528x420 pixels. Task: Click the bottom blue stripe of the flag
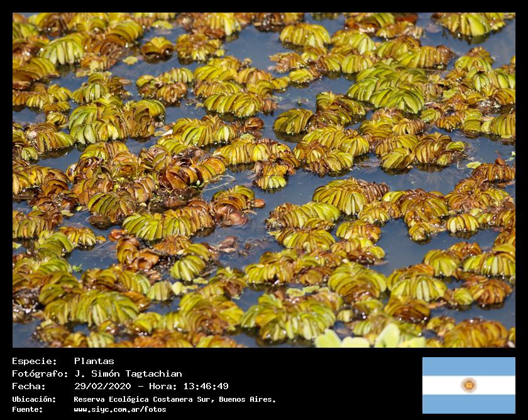468,404
